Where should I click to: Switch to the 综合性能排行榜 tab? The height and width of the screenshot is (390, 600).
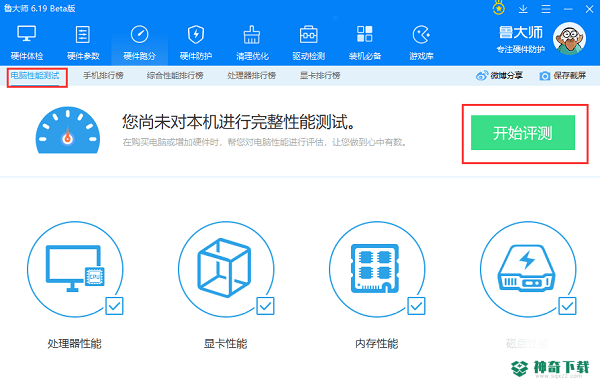[175, 75]
